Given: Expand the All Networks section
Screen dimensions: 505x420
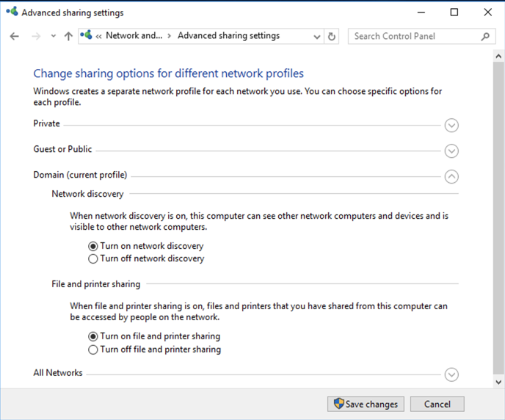Looking at the screenshot, I should point(452,374).
